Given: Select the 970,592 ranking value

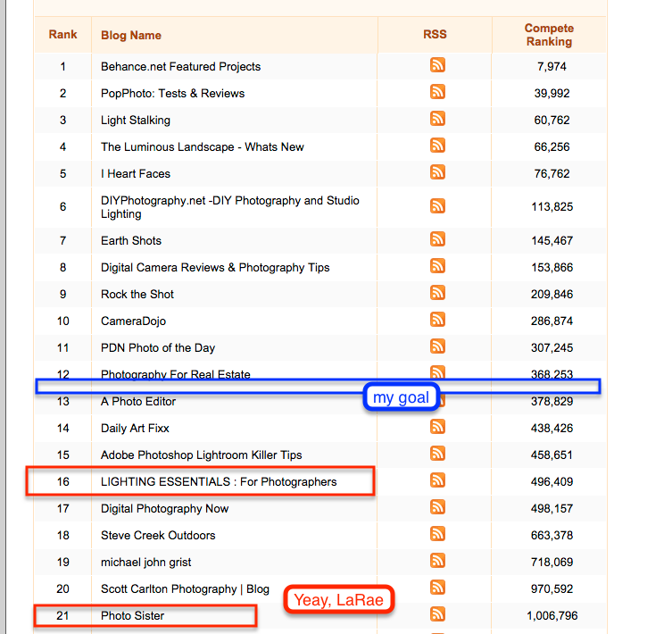Looking at the screenshot, I should click(x=552, y=589).
